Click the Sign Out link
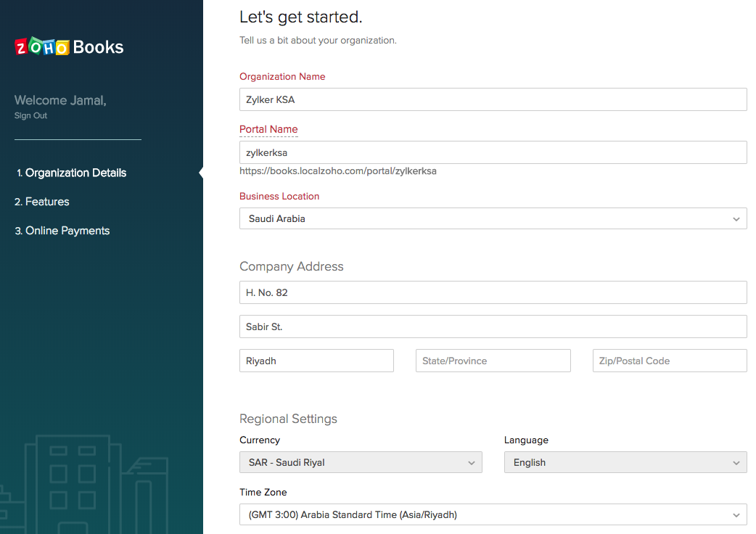The height and width of the screenshot is (534, 756). click(30, 115)
